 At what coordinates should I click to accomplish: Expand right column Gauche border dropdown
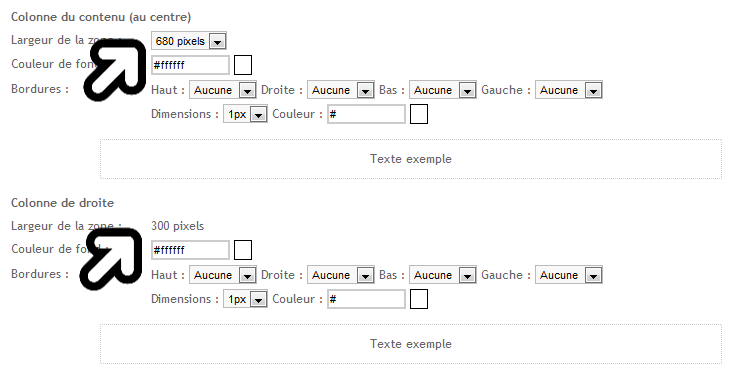[x=569, y=275]
